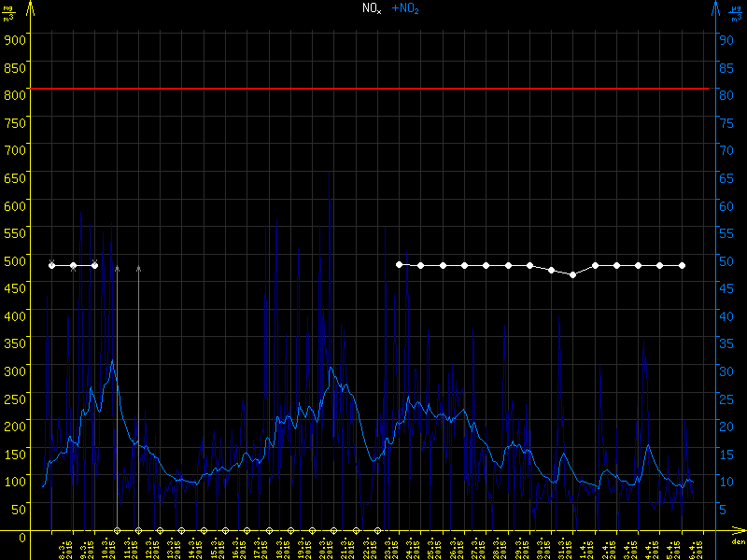This screenshot has width=747, height=560.
Task: Click the 5 tick on right axis
Action: (x=724, y=509)
